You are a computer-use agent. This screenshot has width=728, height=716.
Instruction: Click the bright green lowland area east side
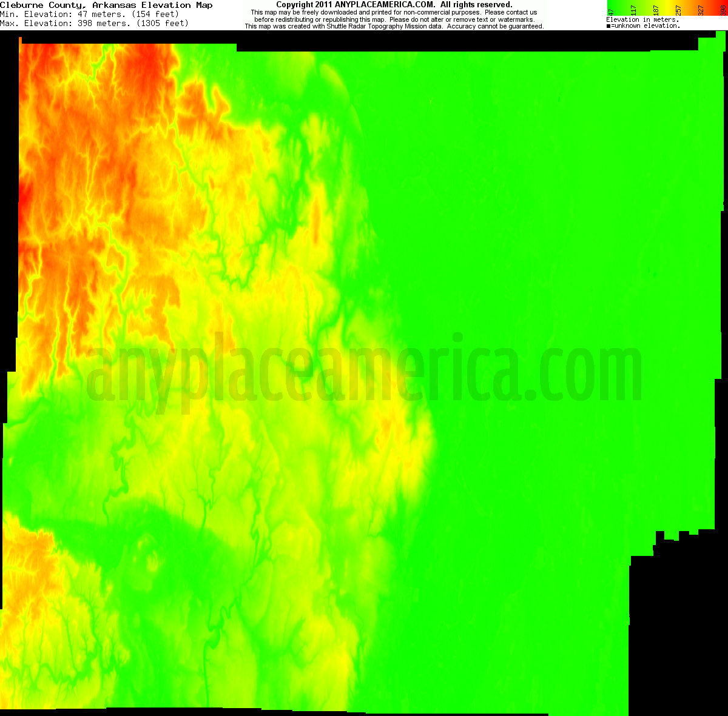coord(576,243)
